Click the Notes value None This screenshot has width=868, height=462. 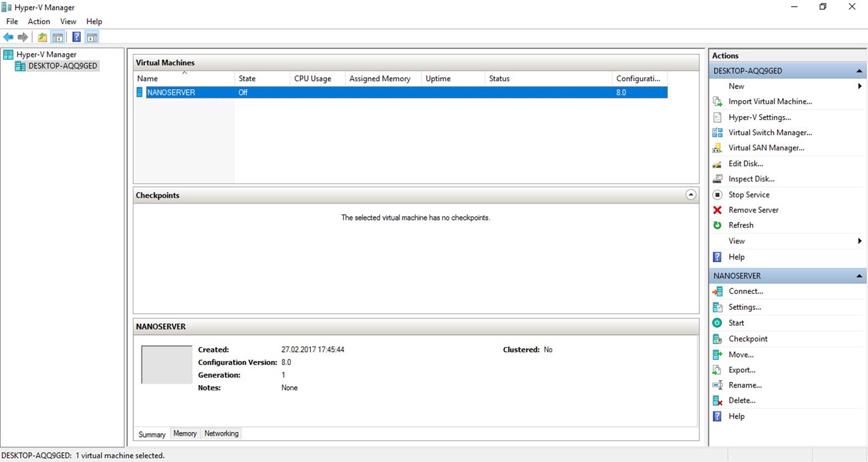[x=289, y=388]
